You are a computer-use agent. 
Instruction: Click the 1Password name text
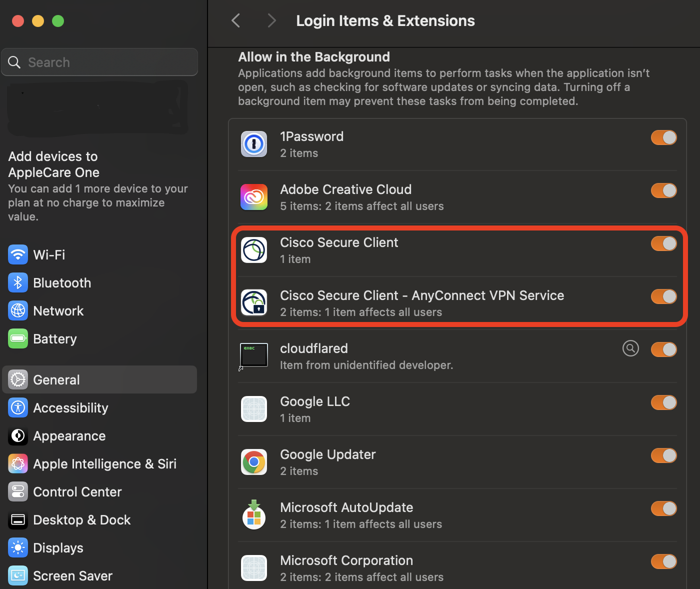(x=311, y=136)
